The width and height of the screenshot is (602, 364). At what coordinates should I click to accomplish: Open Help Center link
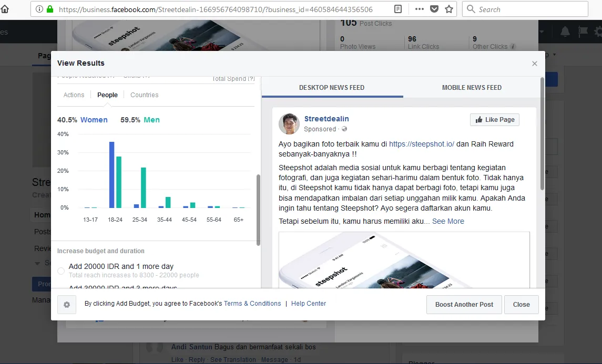pos(308,304)
